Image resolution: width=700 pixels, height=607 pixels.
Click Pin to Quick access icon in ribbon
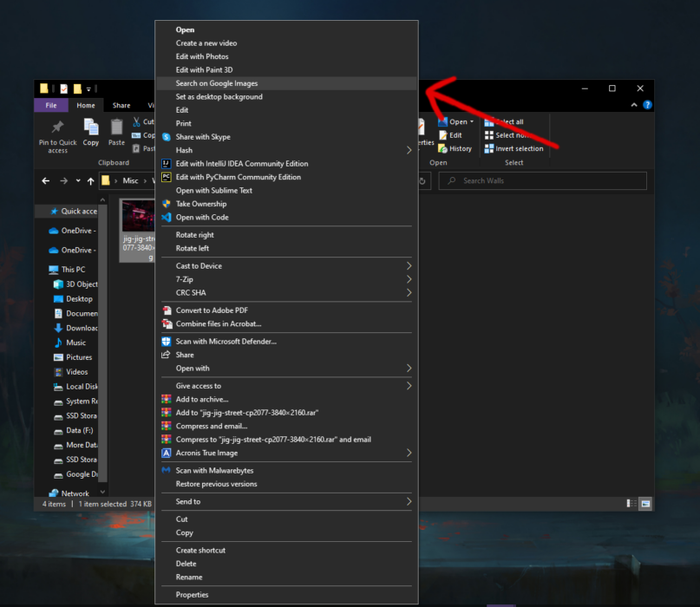pyautogui.click(x=57, y=127)
